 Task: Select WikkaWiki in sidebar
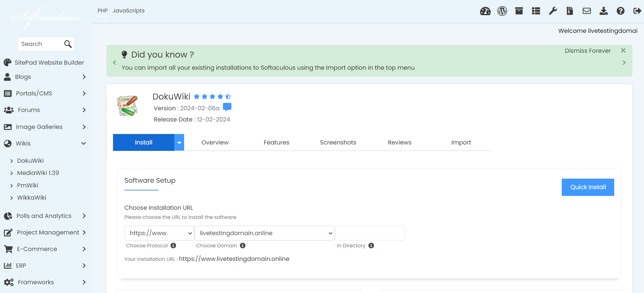(31, 198)
